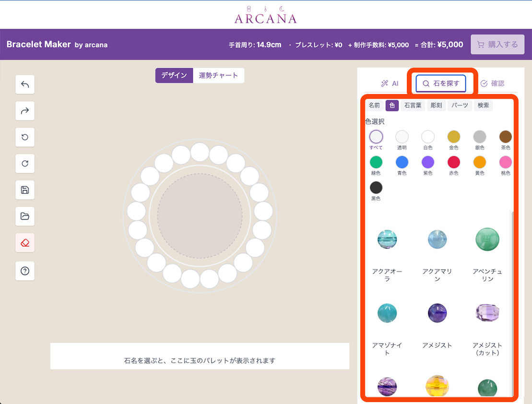Select the すべて color filter
Image resolution: width=532 pixels, height=404 pixels.
376,137
